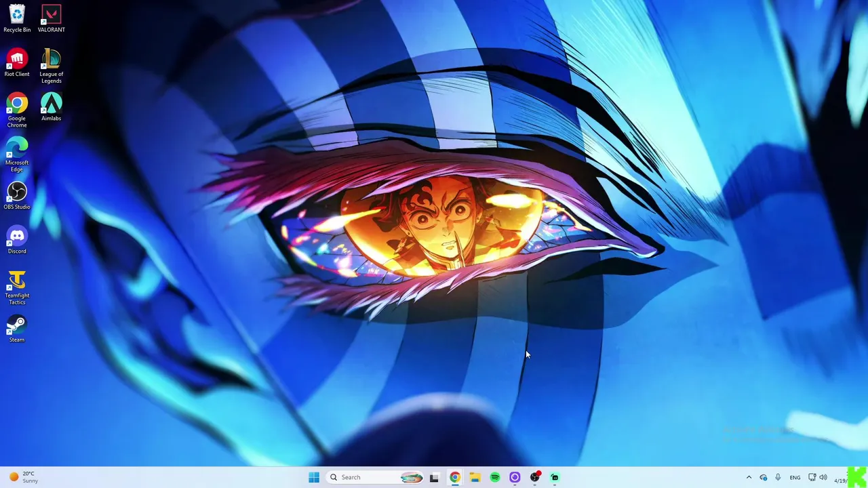Image resolution: width=868 pixels, height=488 pixels.
Task: Click the taskbar Search box
Action: pos(374,477)
